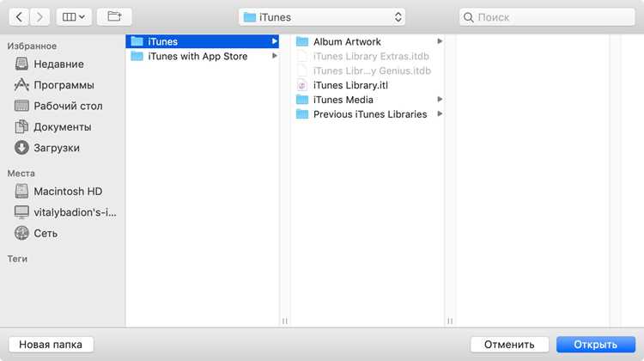Click the Album Artwork folder icon
This screenshot has height=361, width=644.
pyautogui.click(x=302, y=41)
